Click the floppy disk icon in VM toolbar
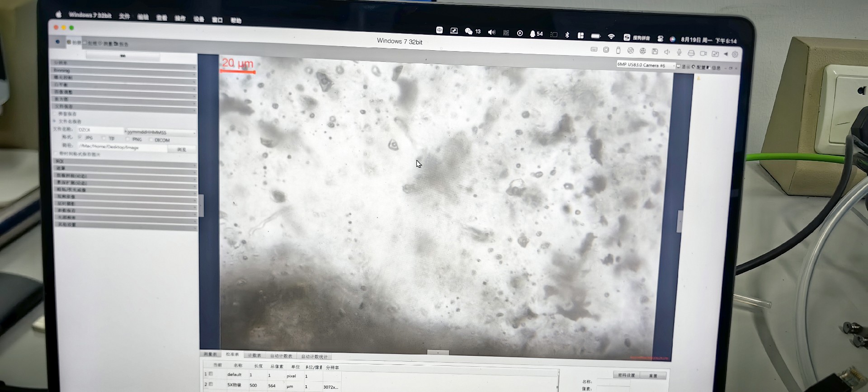Viewport: 868px width, 392px height. click(x=655, y=52)
